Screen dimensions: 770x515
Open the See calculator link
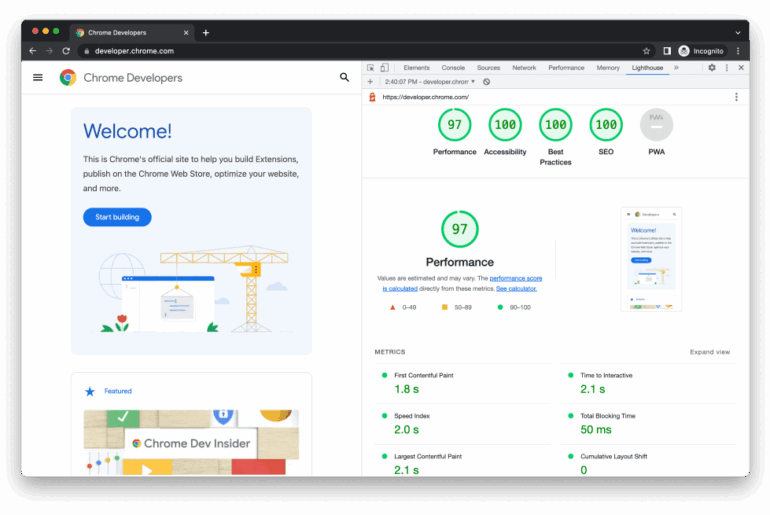coord(516,289)
